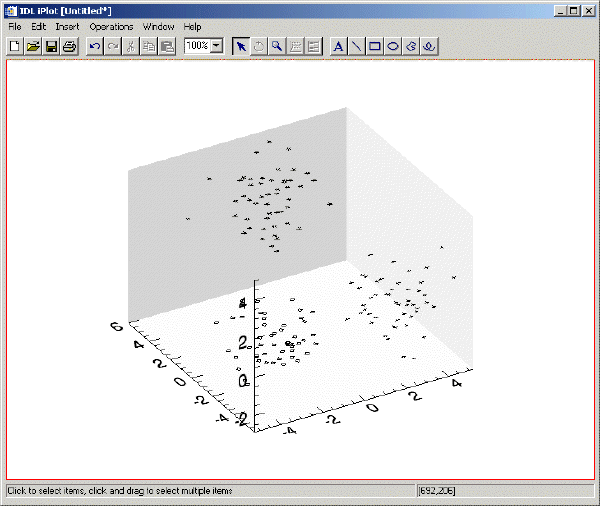Select the data range tool icon

point(295,47)
